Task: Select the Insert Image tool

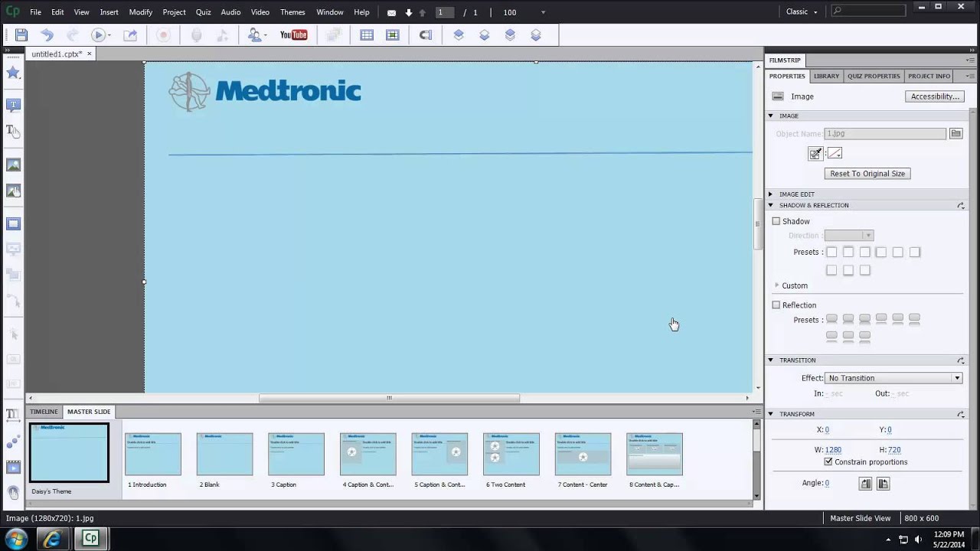Action: [13, 165]
